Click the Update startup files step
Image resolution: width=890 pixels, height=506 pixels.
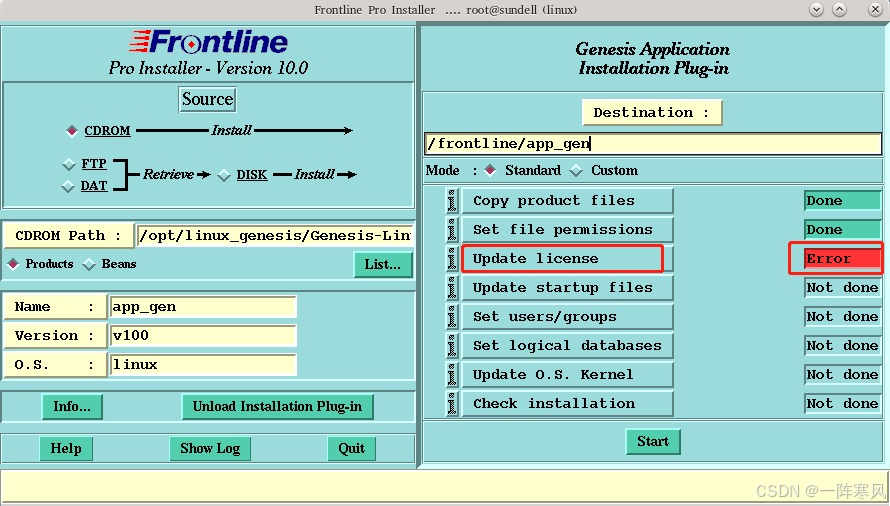pyautogui.click(x=568, y=287)
